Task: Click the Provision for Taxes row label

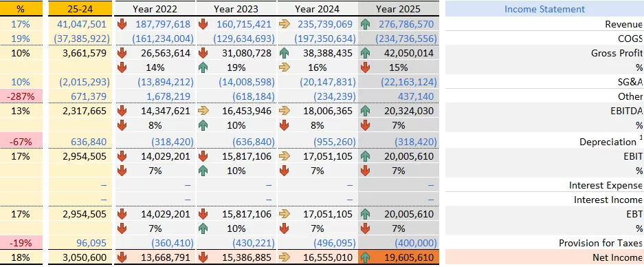Action: (x=601, y=243)
